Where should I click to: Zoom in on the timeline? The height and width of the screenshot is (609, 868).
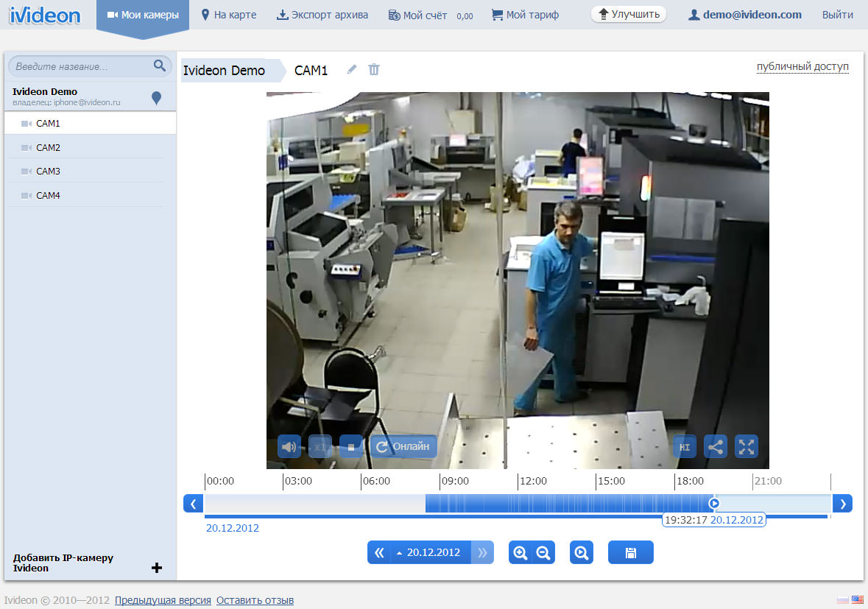pos(521,552)
